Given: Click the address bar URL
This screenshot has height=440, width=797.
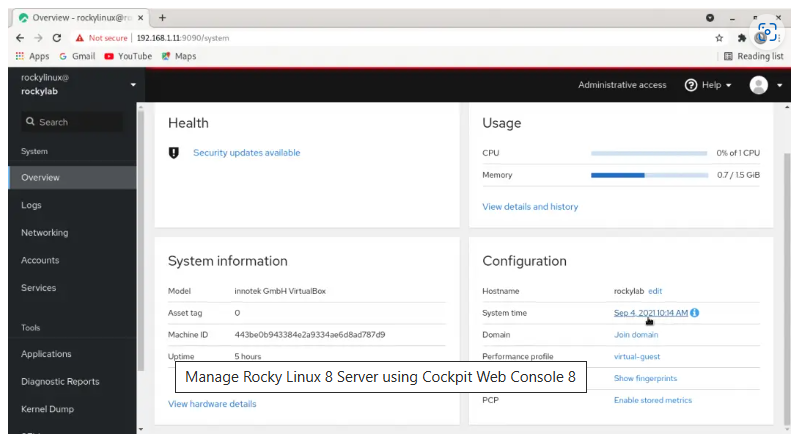Looking at the screenshot, I should 183,38.
